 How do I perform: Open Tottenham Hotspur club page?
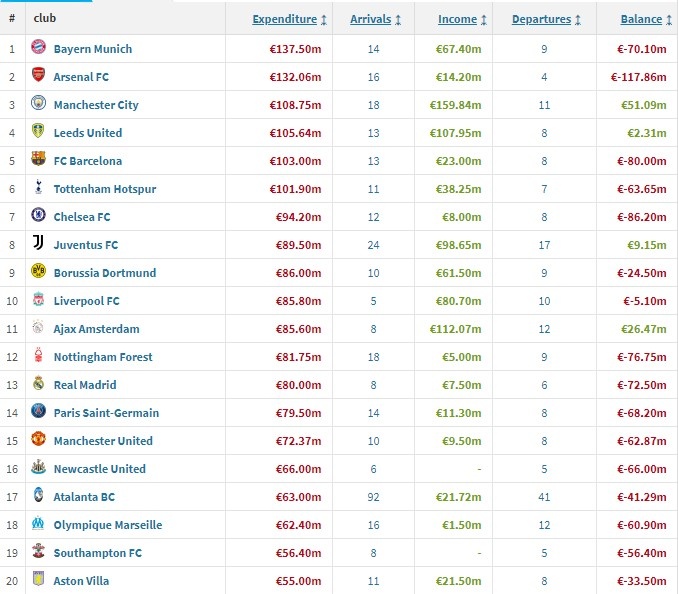(x=105, y=188)
